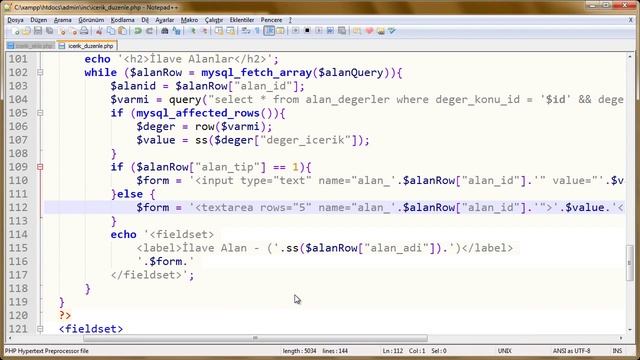Image resolution: width=640 pixels, height=360 pixels.
Task: Click the Print icon
Action: 84,31
